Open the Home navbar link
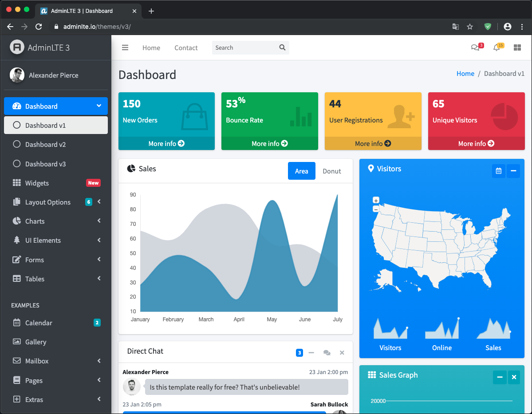This screenshot has width=532, height=414. click(151, 48)
